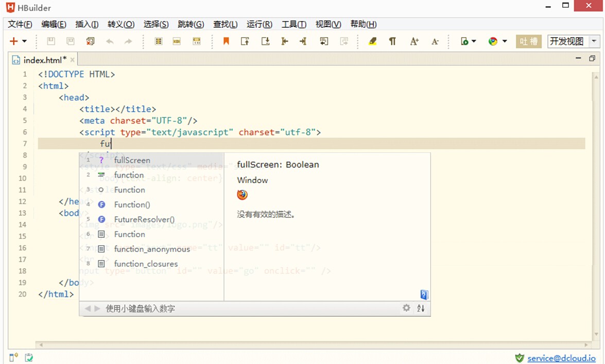Open the 插入(I) menu
This screenshot has width=605, height=364.
(x=87, y=24)
